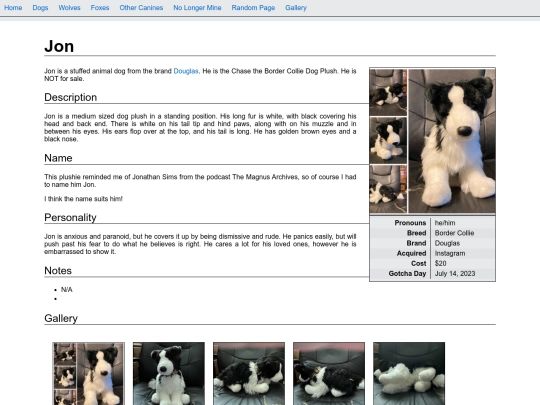Click the Instagram acquired value
Image resolution: width=540 pixels, height=405 pixels.
(x=450, y=253)
